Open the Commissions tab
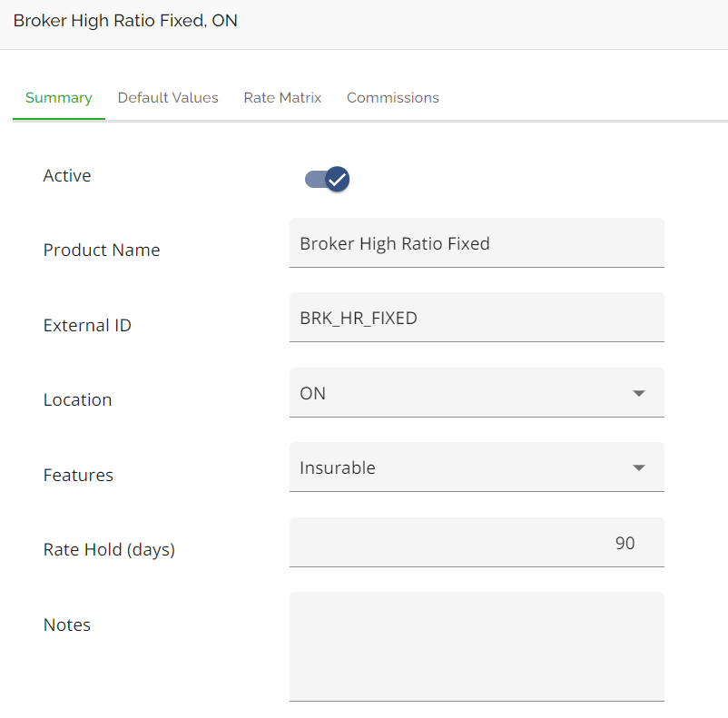728x718 pixels. pyautogui.click(x=393, y=98)
